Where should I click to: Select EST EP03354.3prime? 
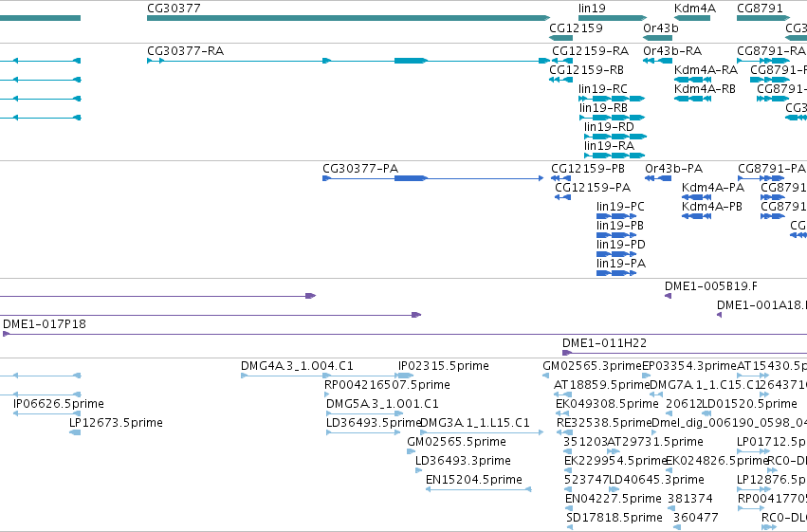pos(689,366)
